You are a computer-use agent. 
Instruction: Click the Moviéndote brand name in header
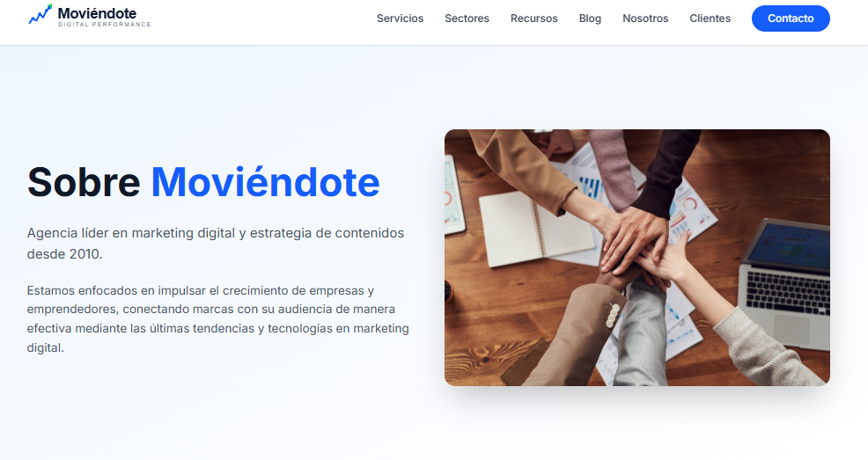pos(97,12)
